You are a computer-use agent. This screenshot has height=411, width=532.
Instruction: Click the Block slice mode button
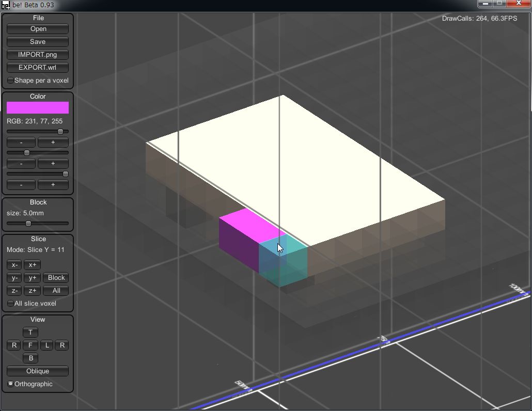[x=56, y=278]
